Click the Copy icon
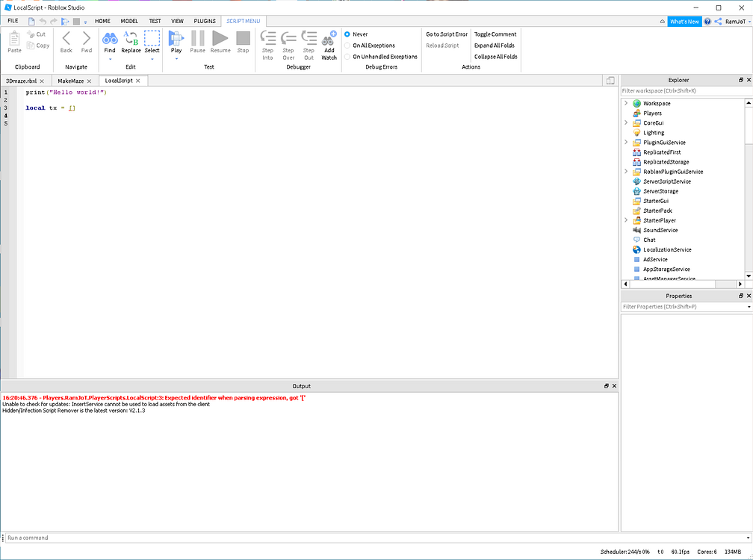Image resolution: width=753 pixels, height=560 pixels. tap(31, 45)
